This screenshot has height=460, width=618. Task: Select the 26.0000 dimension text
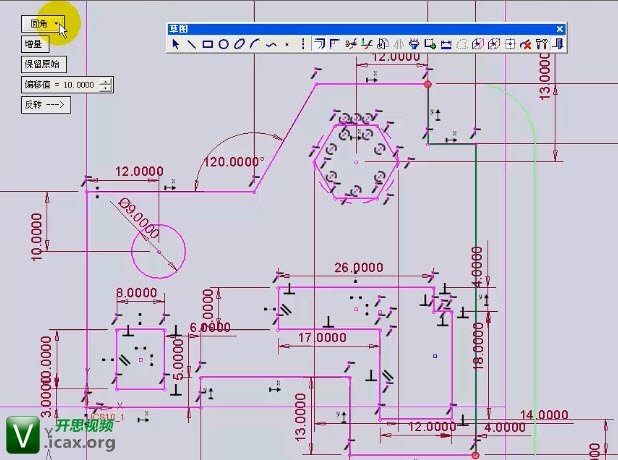click(359, 268)
